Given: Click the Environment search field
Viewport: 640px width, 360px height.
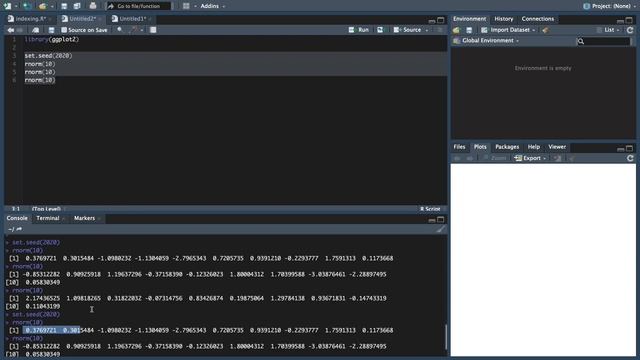Looking at the screenshot, I should tap(604, 41).
